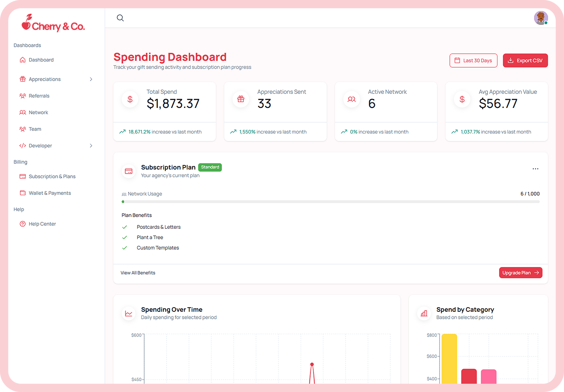564x392 pixels.
Task: Click the View All Benefits link
Action: [138, 273]
